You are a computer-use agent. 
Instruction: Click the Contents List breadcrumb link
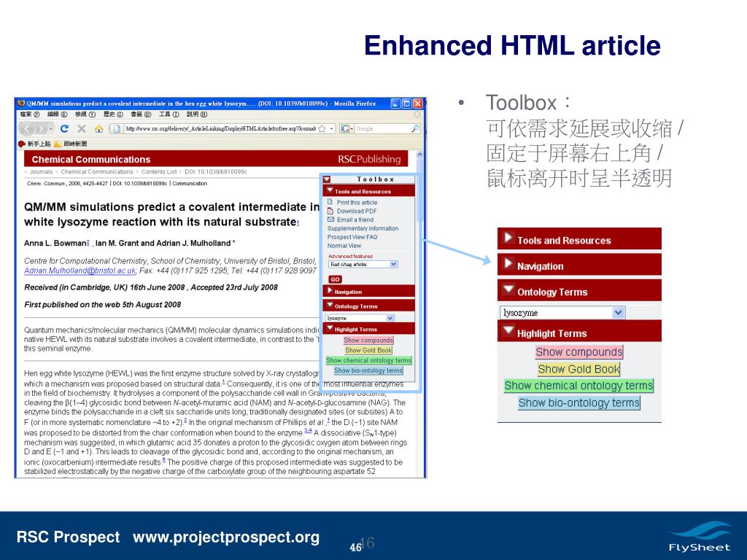(159, 172)
